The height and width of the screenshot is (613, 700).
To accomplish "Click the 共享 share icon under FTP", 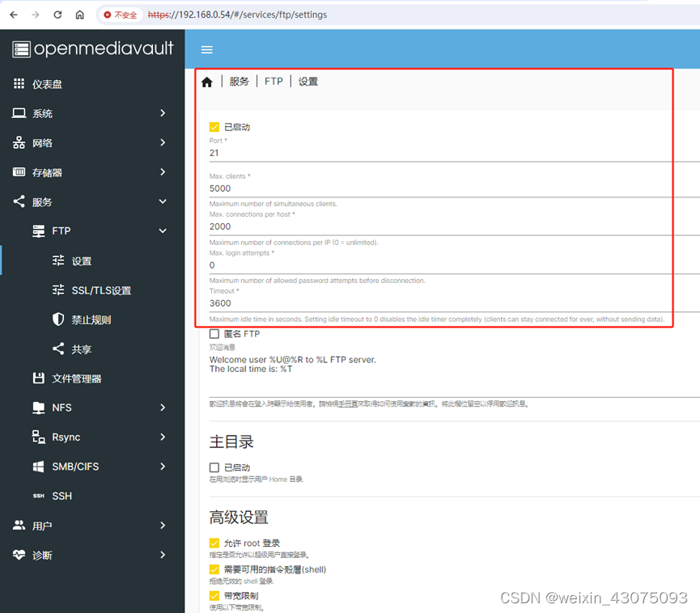I will point(58,349).
